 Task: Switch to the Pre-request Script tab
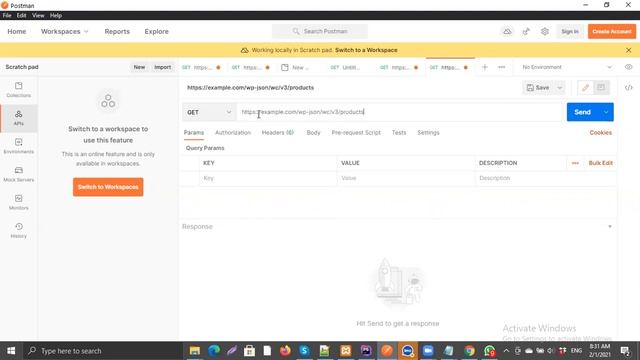tap(356, 133)
